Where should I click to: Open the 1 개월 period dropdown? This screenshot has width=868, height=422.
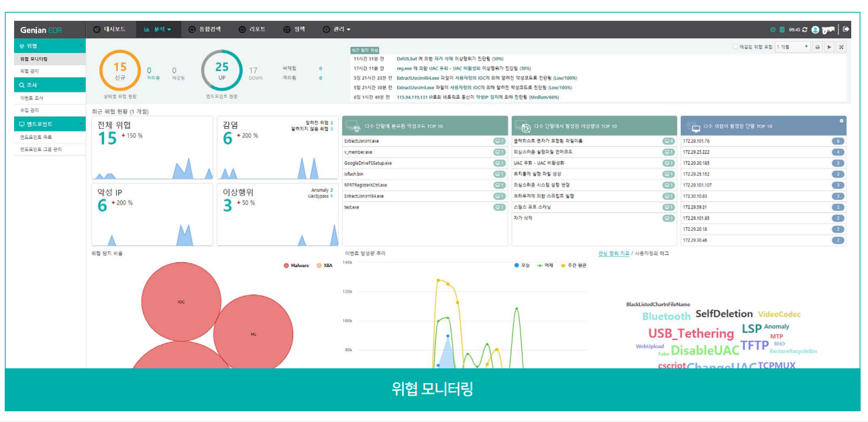pos(792,47)
